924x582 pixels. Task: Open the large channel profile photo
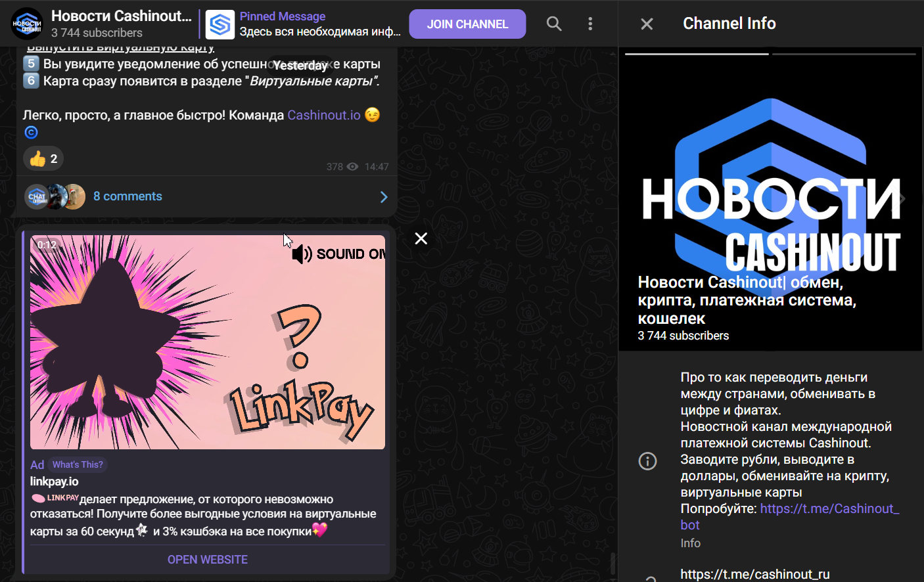point(770,199)
